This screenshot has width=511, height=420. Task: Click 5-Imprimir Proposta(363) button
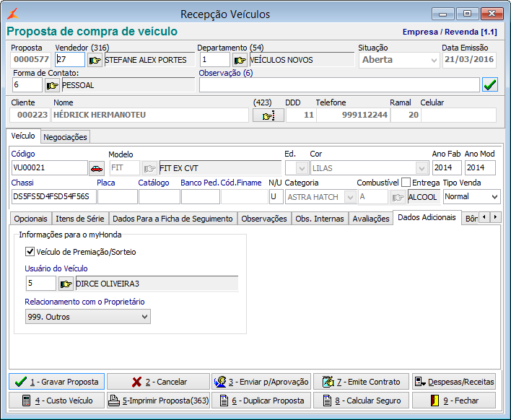coord(158,401)
